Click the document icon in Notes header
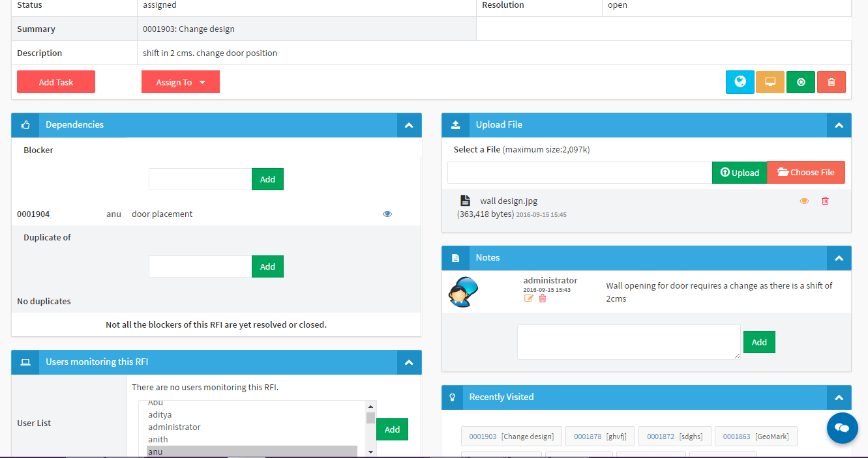Viewport: 868px width, 458px height. [x=456, y=258]
